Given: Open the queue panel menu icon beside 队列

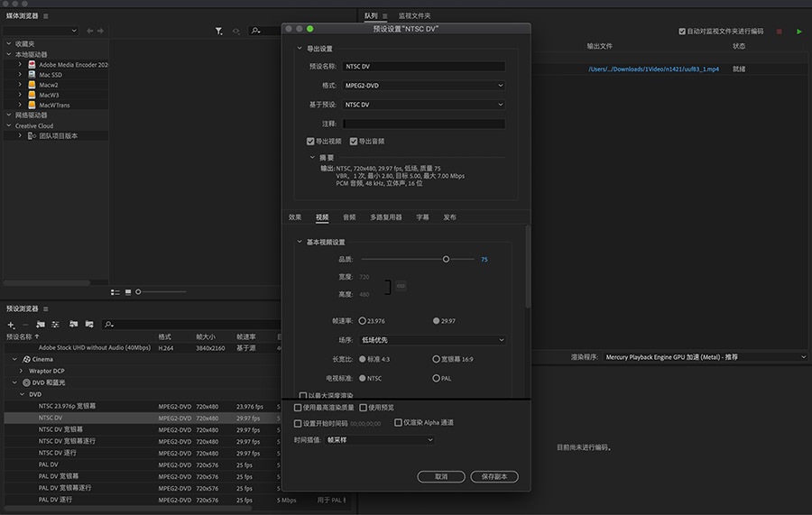Looking at the screenshot, I should click(x=384, y=16).
